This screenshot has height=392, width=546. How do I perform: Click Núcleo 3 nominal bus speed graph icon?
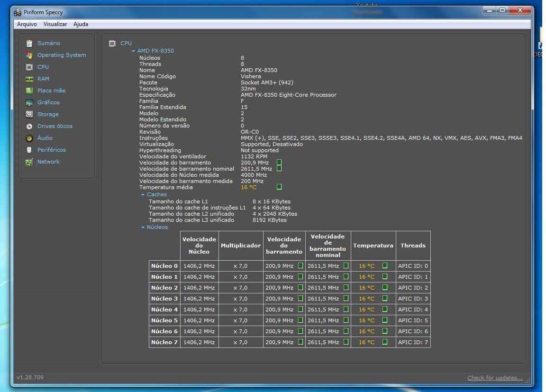pos(346,298)
